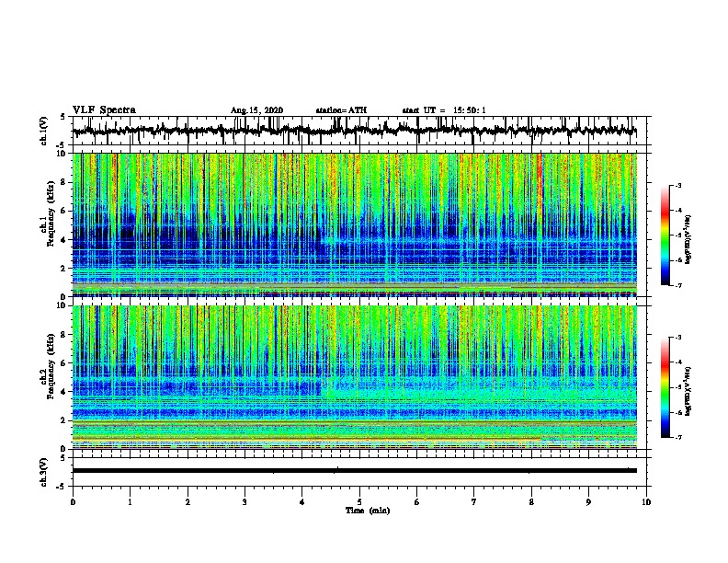Click the "8" frequency tick of ch.1 spectrogram

click(63, 182)
